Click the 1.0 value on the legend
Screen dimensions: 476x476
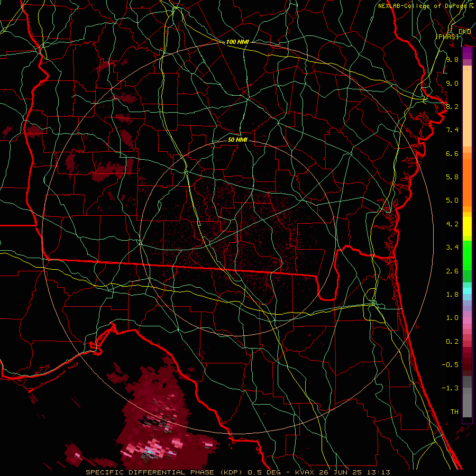click(x=452, y=318)
